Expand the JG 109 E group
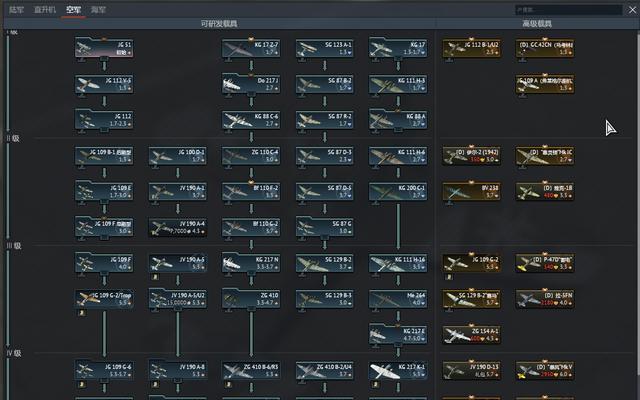The width and height of the screenshot is (640, 400). 104,191
